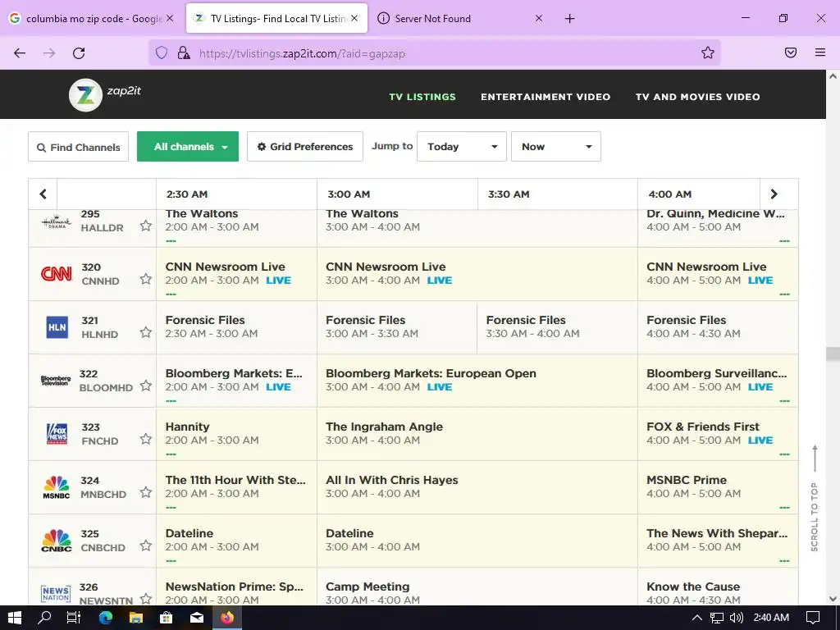Open The Ingraham Angle listing
Image resolution: width=840 pixels, height=630 pixels.
[477, 434]
